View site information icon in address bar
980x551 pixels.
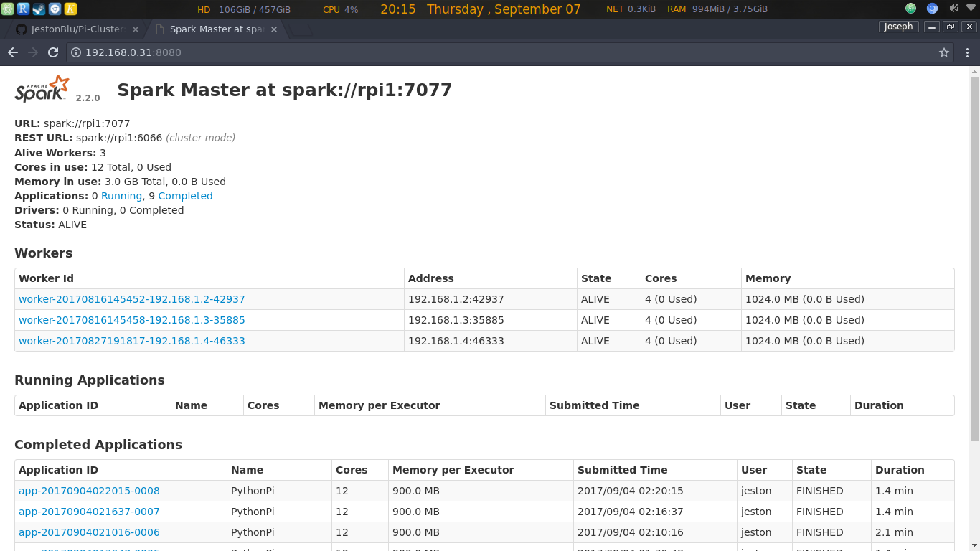pyautogui.click(x=76, y=52)
